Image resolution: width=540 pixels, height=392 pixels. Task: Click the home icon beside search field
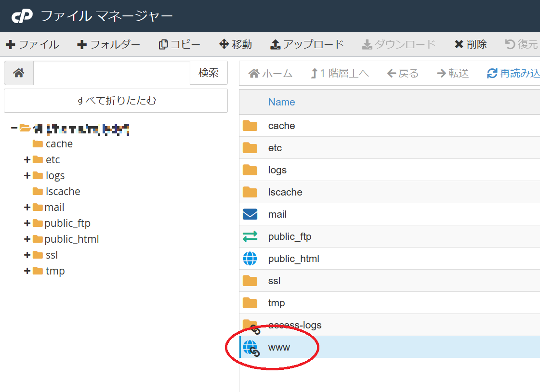[19, 73]
